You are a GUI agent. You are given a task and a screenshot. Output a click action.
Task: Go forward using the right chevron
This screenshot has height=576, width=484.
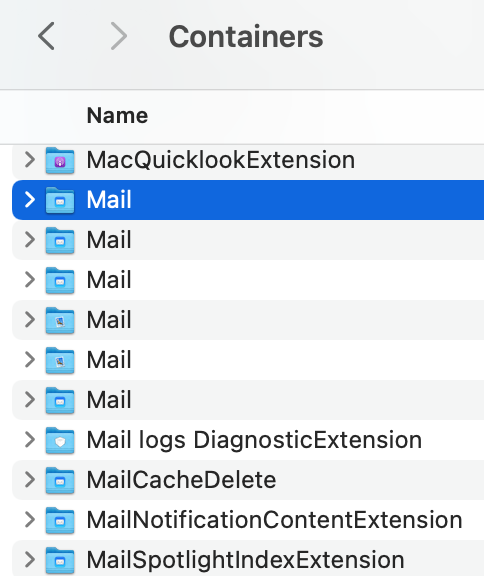(x=119, y=36)
